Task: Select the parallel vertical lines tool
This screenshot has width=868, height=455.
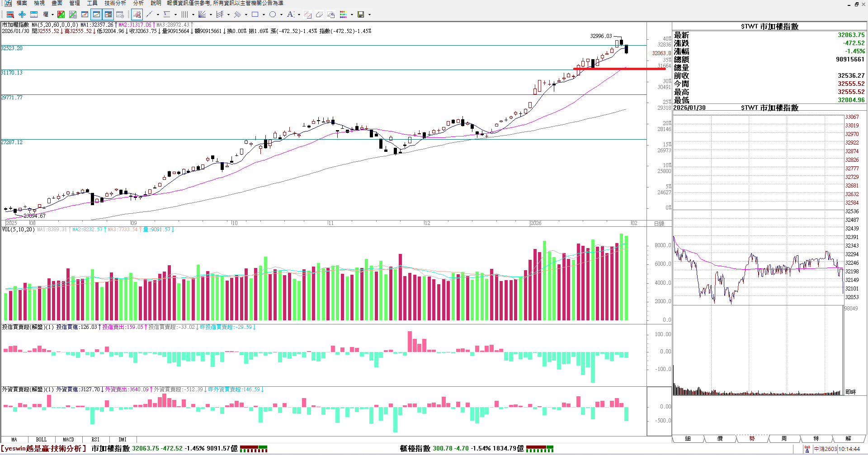Action: (184, 14)
